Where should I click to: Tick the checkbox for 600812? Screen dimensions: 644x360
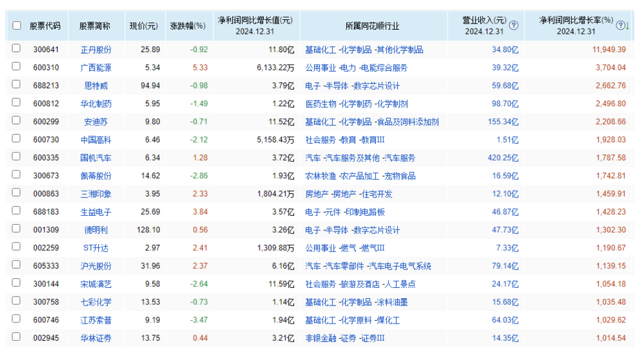(x=16, y=102)
